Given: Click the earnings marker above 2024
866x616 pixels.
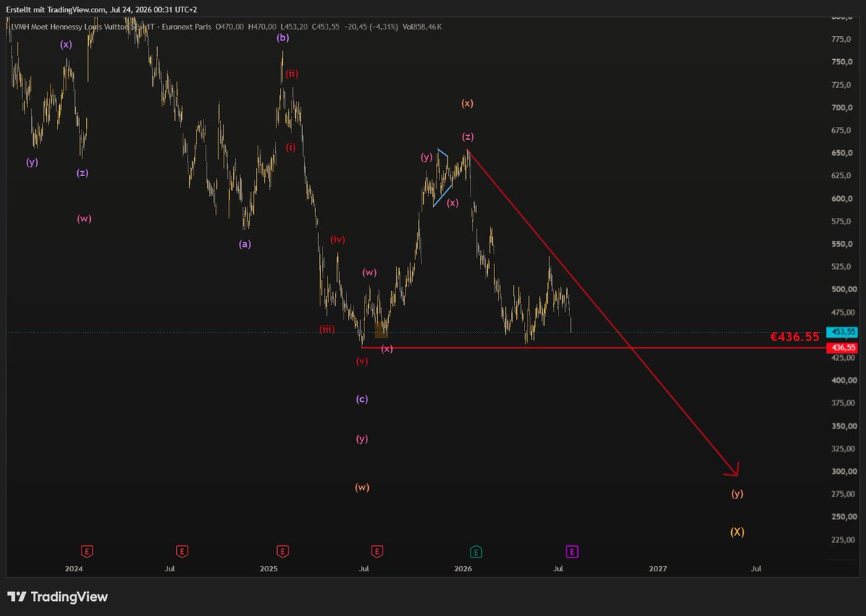Looking at the screenshot, I should tap(87, 552).
